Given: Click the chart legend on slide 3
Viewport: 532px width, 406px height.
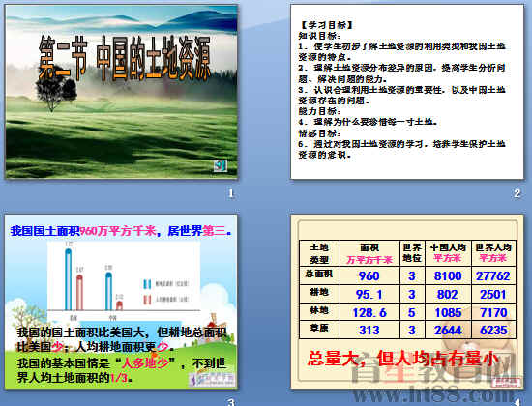Looking at the screenshot, I should (x=166, y=291).
